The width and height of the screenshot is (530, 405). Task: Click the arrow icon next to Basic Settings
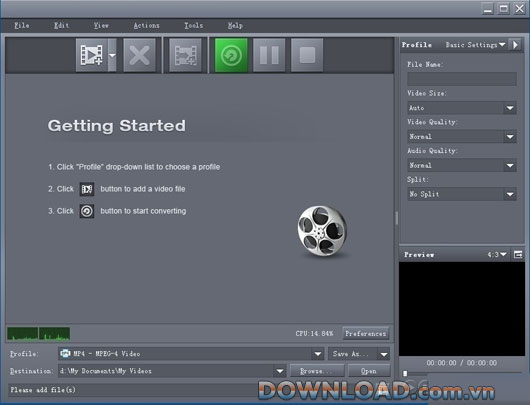click(515, 45)
